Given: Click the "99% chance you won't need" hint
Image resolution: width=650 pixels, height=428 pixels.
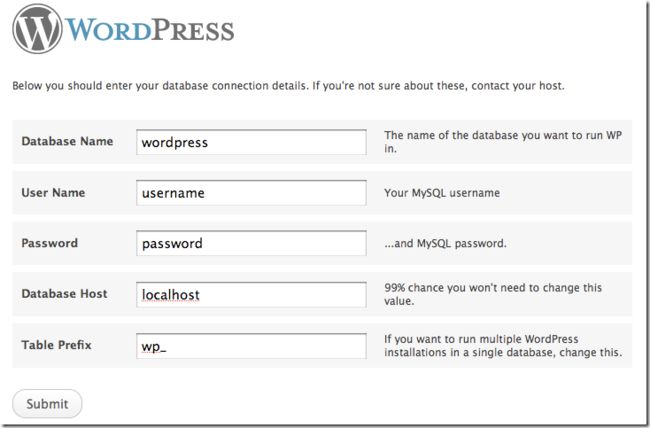Looking at the screenshot, I should click(x=493, y=294).
